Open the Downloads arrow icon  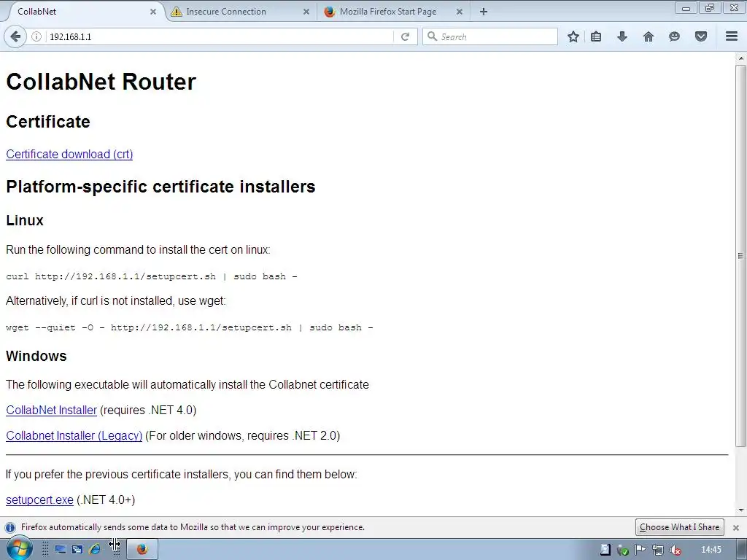(622, 36)
